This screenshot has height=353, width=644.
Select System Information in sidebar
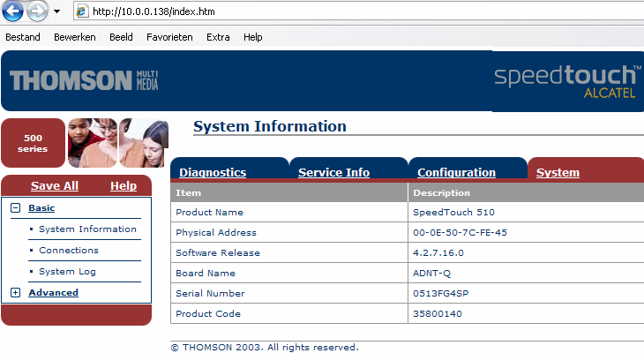(87, 229)
